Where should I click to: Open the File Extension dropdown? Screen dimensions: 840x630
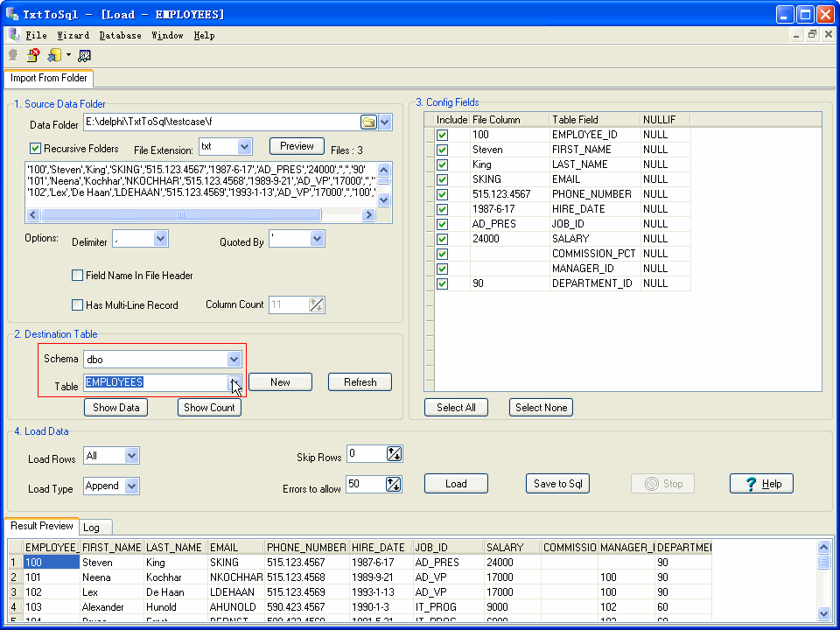244,146
